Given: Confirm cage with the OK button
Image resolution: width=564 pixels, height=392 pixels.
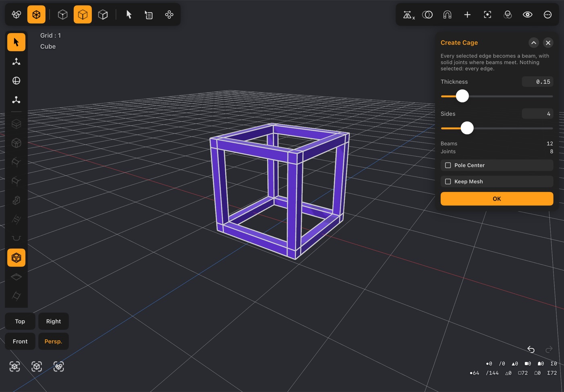Looking at the screenshot, I should point(497,199).
